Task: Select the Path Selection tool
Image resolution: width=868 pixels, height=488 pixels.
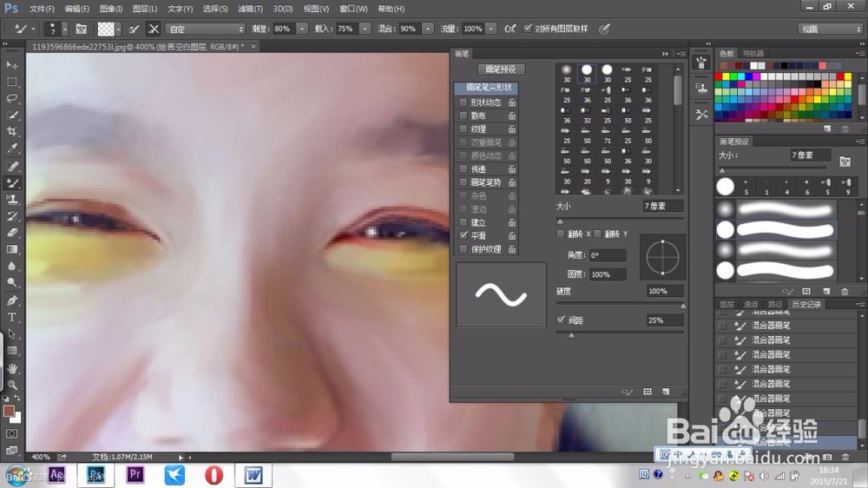Action: [11, 334]
